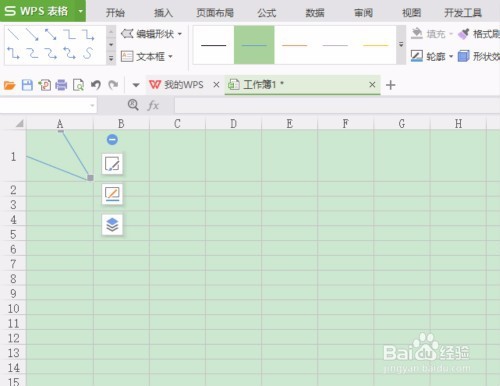Open the 开发工具 ribbon tab
The width and height of the screenshot is (500, 386).
tap(463, 13)
